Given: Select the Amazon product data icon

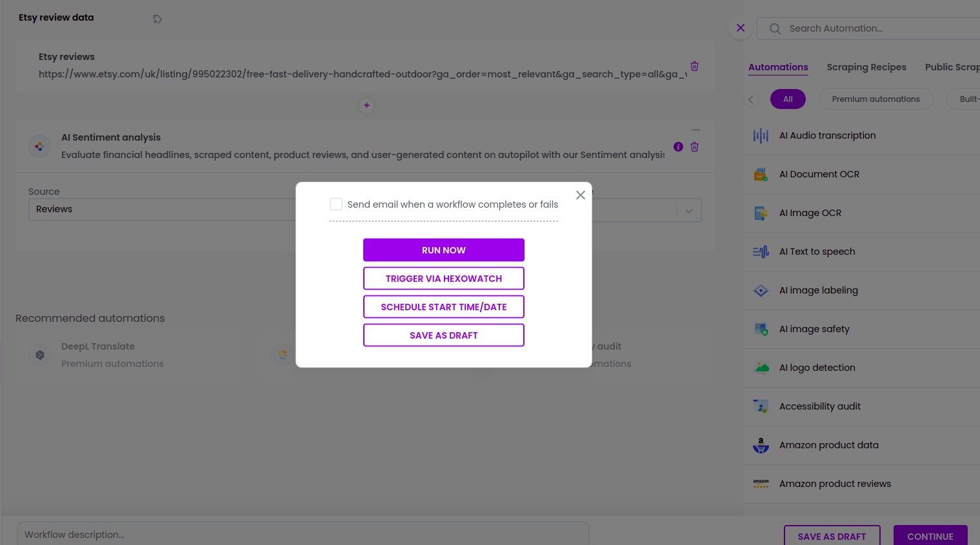Looking at the screenshot, I should (x=761, y=445).
